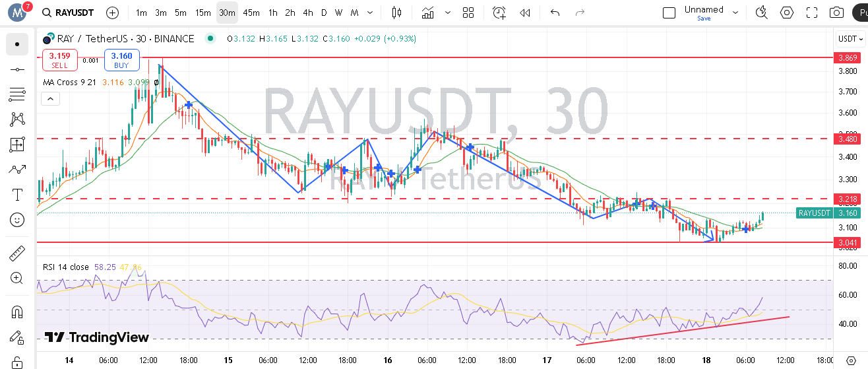
Task: Click the green market status dot
Action: [210, 39]
